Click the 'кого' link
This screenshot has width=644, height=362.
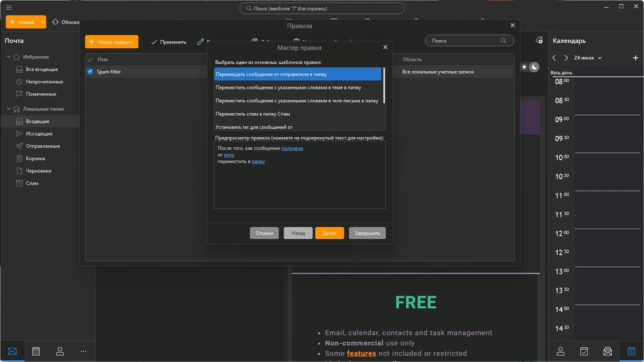(x=229, y=154)
